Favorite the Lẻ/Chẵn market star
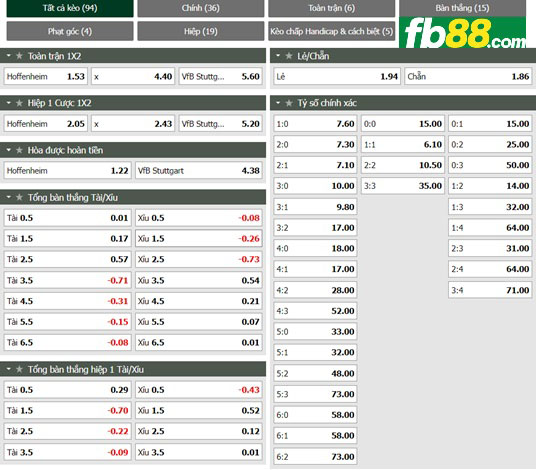536x470 pixels. (289, 56)
